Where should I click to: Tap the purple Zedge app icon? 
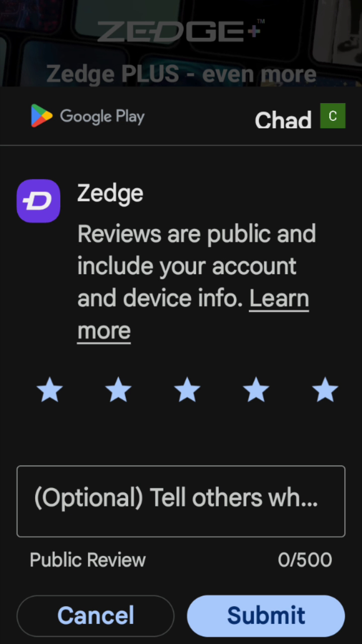[x=38, y=201]
